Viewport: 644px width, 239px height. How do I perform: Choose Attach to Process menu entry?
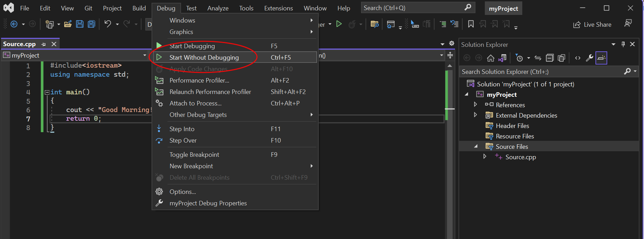click(x=235, y=103)
